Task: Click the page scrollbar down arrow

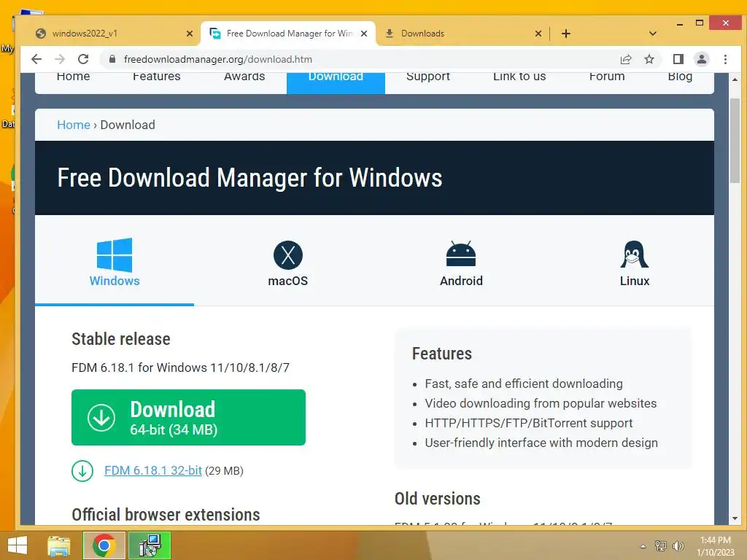Action: point(735,518)
